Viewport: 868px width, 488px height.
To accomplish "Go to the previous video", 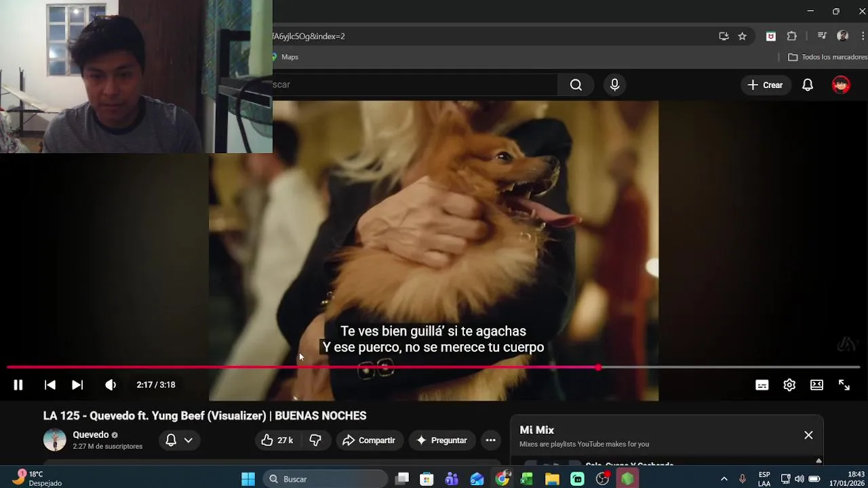I will pos(50,384).
